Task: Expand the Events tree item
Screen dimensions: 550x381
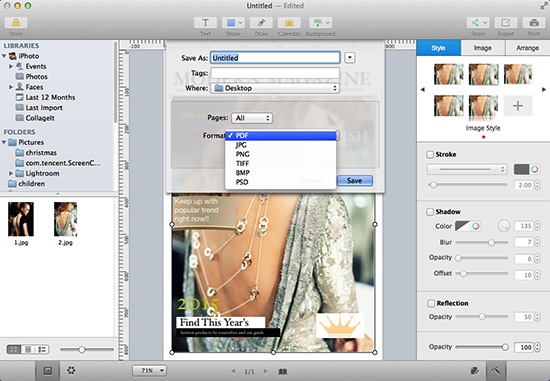Action: [x=11, y=66]
